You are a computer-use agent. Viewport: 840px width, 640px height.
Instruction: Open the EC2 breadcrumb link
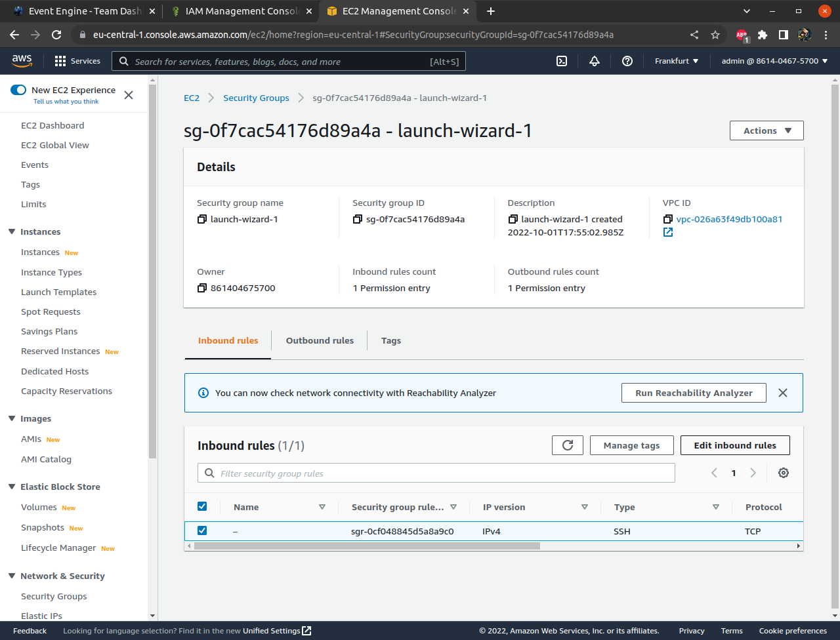pos(192,98)
